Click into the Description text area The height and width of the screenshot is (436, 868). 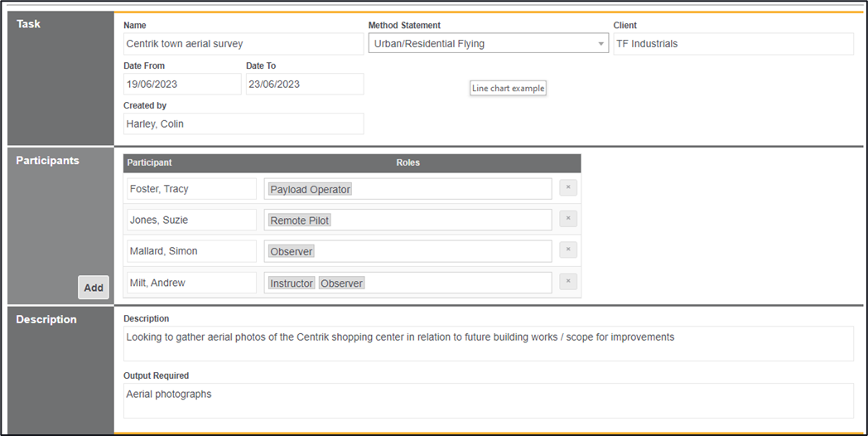point(488,343)
